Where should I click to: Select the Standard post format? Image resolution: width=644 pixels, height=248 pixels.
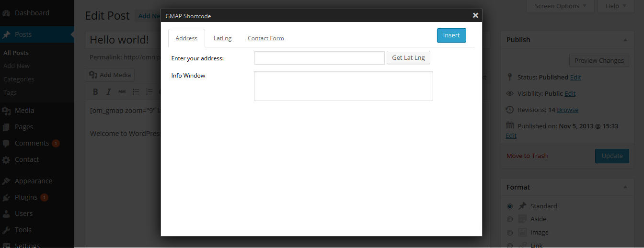point(510,206)
